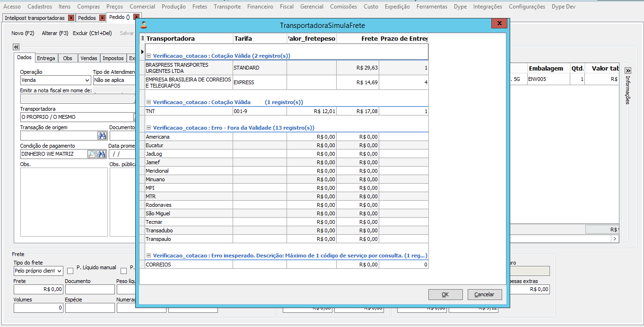Search Transação de origem with binoculars icon

(102, 136)
